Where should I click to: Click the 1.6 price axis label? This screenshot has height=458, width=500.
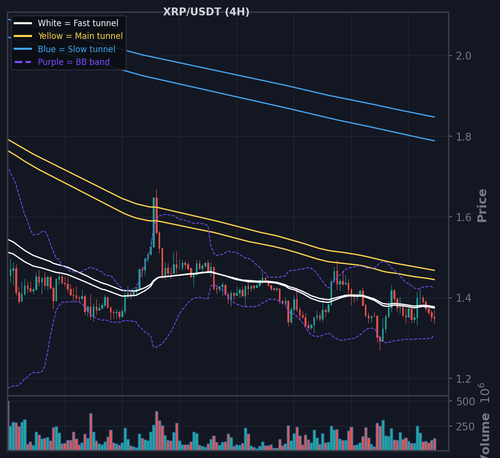coord(464,217)
